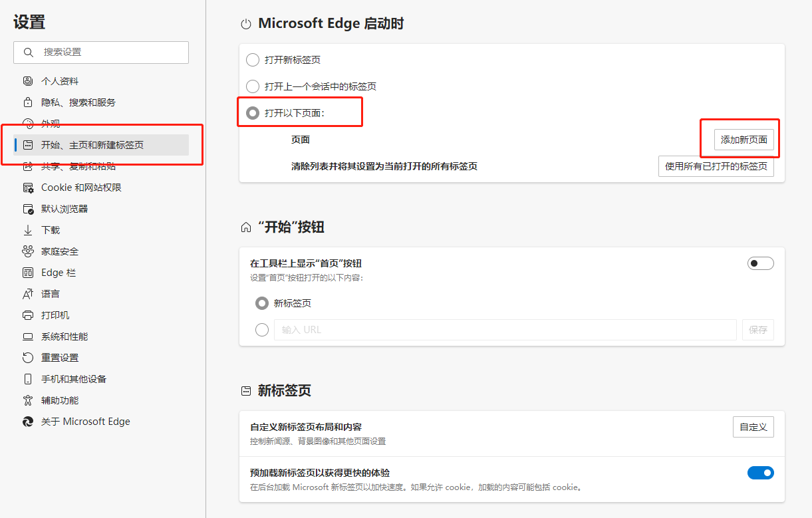Open 打印机 settings section
Viewport: 812px width, 518px height.
101,315
